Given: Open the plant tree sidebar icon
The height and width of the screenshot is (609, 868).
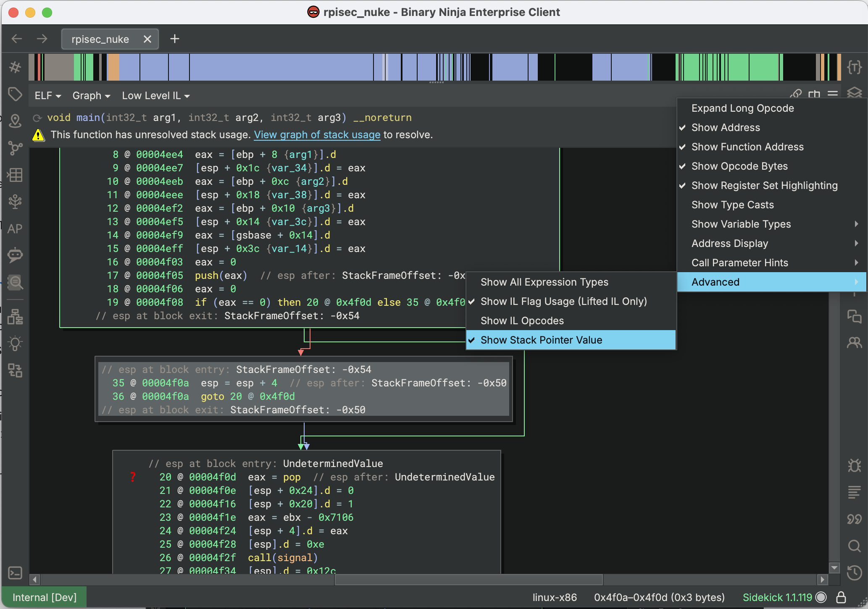Looking at the screenshot, I should 15,202.
